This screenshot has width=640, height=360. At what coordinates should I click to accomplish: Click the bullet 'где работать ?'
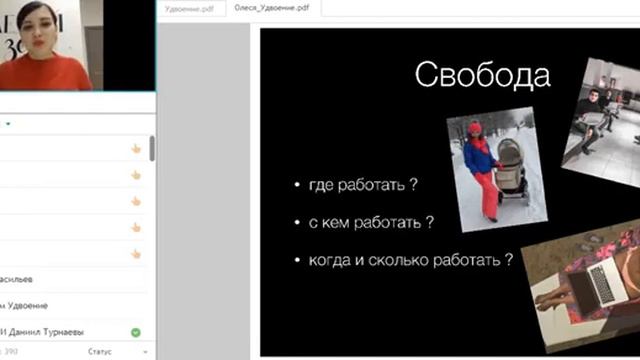(x=363, y=185)
